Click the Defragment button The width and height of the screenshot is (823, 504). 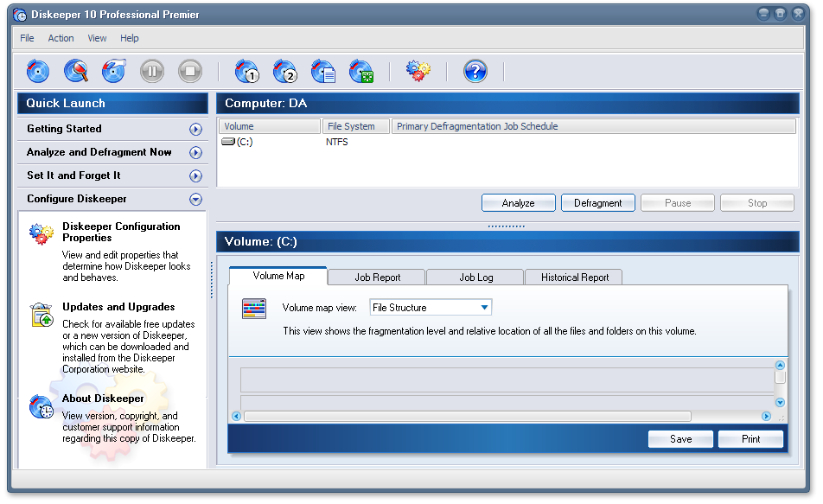(598, 203)
